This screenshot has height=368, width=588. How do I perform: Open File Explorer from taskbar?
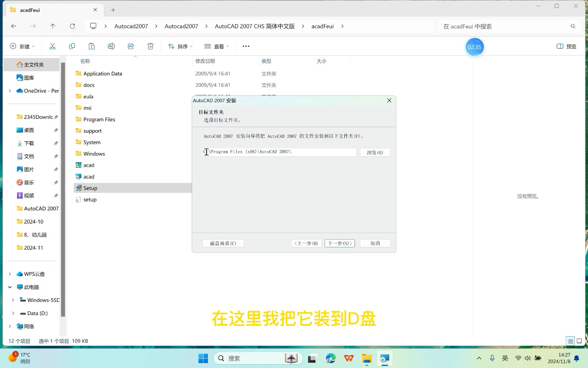pyautogui.click(x=367, y=358)
